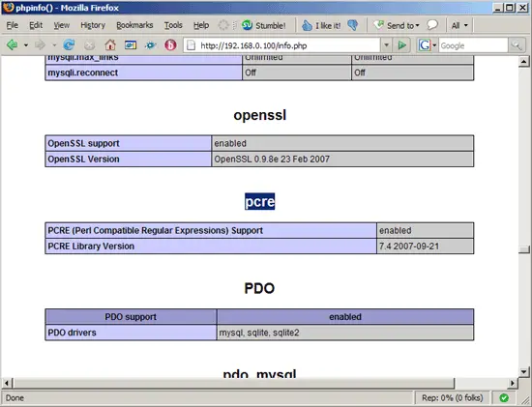Reload the page with the refresh icon

pyautogui.click(x=70, y=44)
